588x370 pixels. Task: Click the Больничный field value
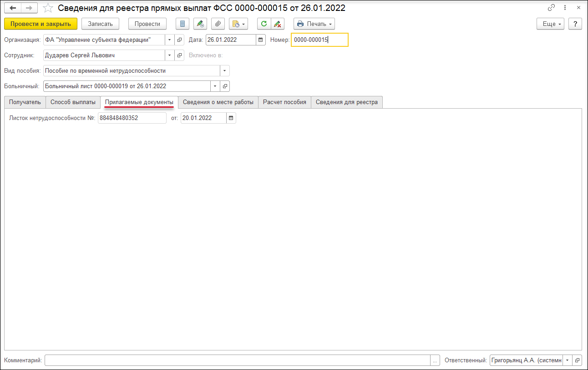(127, 86)
